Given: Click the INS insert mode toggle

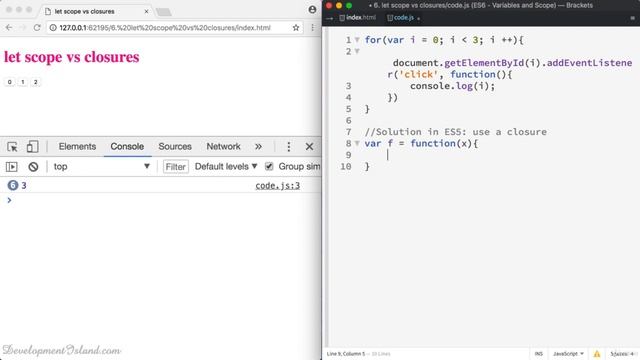Looking at the screenshot, I should [539, 354].
